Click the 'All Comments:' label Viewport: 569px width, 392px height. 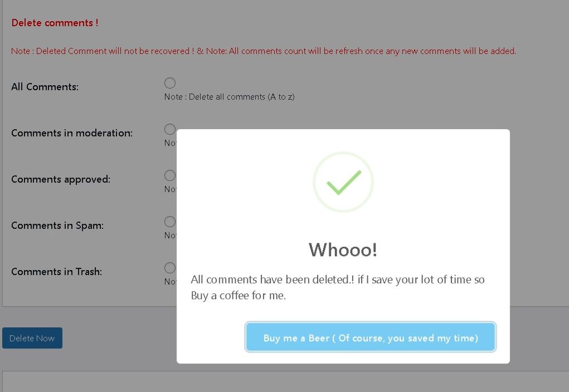click(x=45, y=87)
